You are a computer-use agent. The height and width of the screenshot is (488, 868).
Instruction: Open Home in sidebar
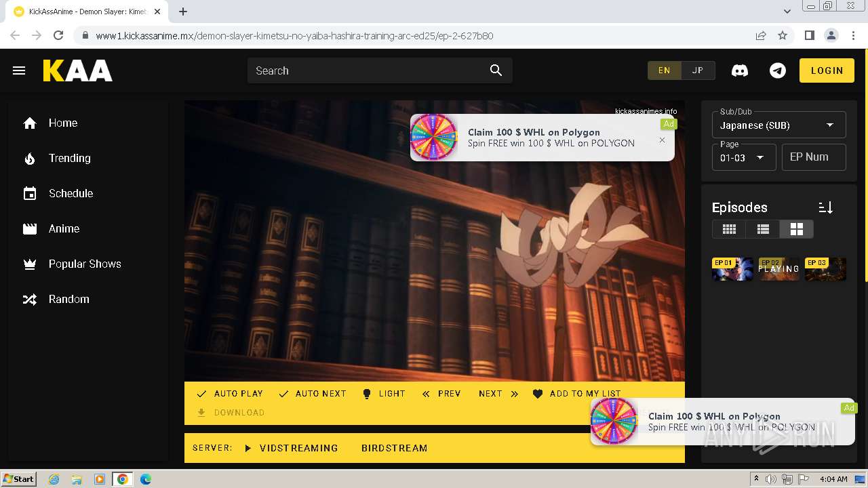tap(88, 123)
